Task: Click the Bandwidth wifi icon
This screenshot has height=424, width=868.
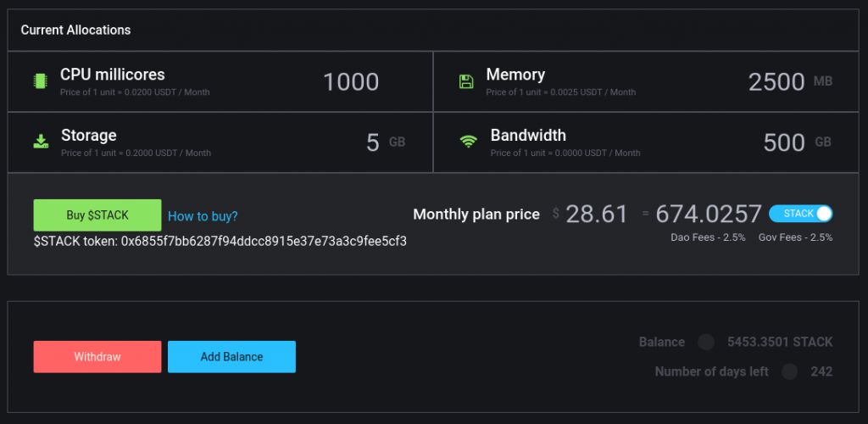Action: click(468, 142)
